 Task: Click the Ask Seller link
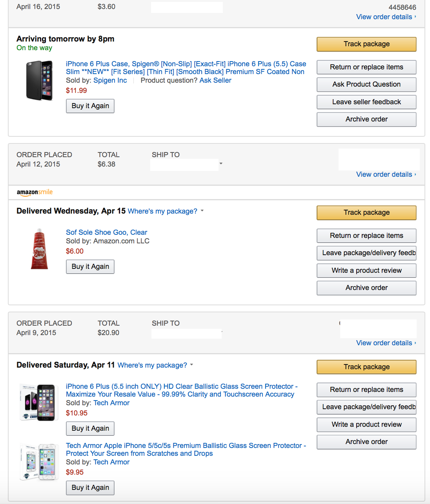point(215,80)
